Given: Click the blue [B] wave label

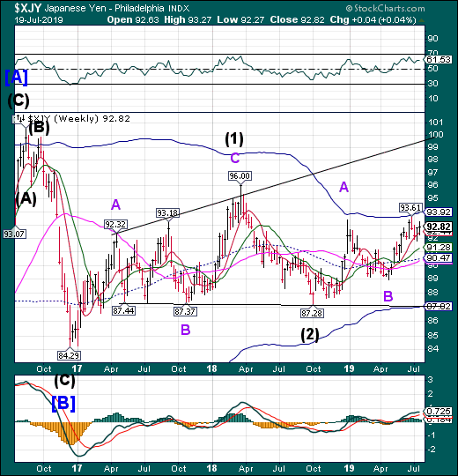Looking at the screenshot, I should 63,404.
